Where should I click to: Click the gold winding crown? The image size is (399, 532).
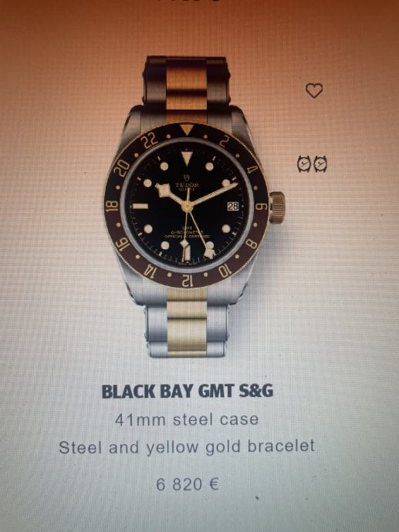277,207
